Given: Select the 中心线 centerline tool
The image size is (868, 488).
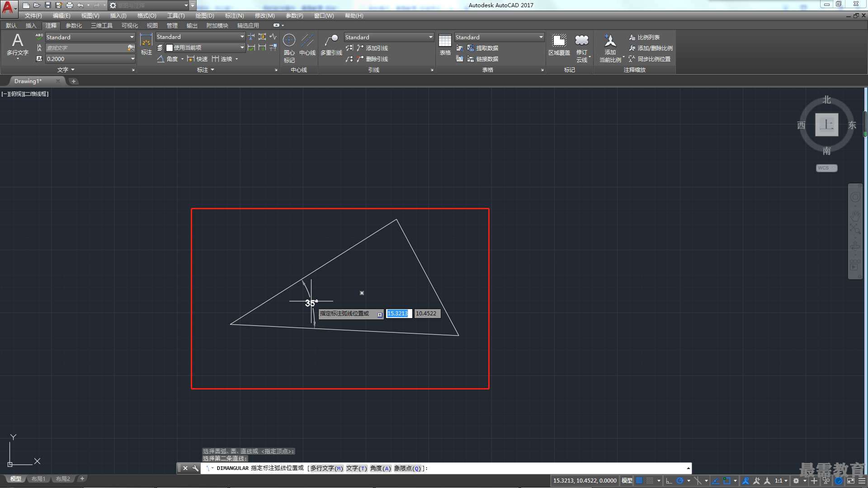Looking at the screenshot, I should coord(307,45).
